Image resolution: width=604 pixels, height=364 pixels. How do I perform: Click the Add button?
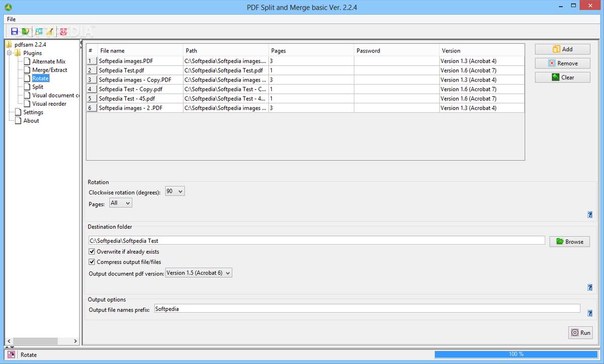(x=562, y=49)
